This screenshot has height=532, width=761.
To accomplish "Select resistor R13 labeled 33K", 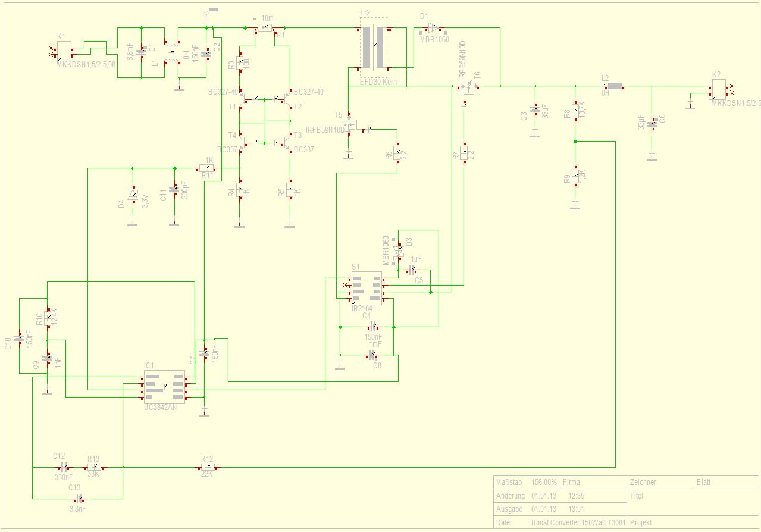I will pos(93,467).
